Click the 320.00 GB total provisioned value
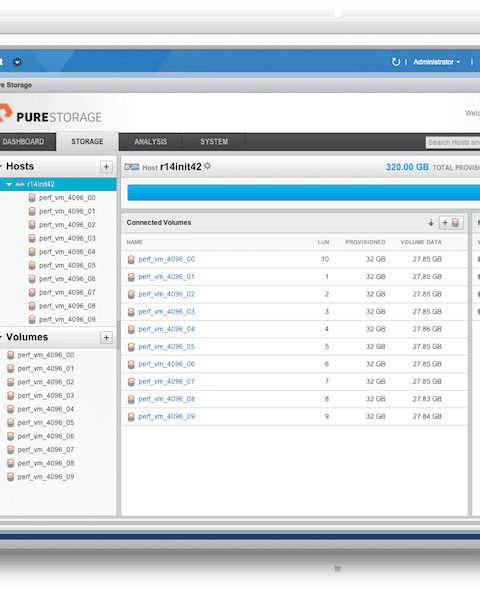 [x=407, y=167]
